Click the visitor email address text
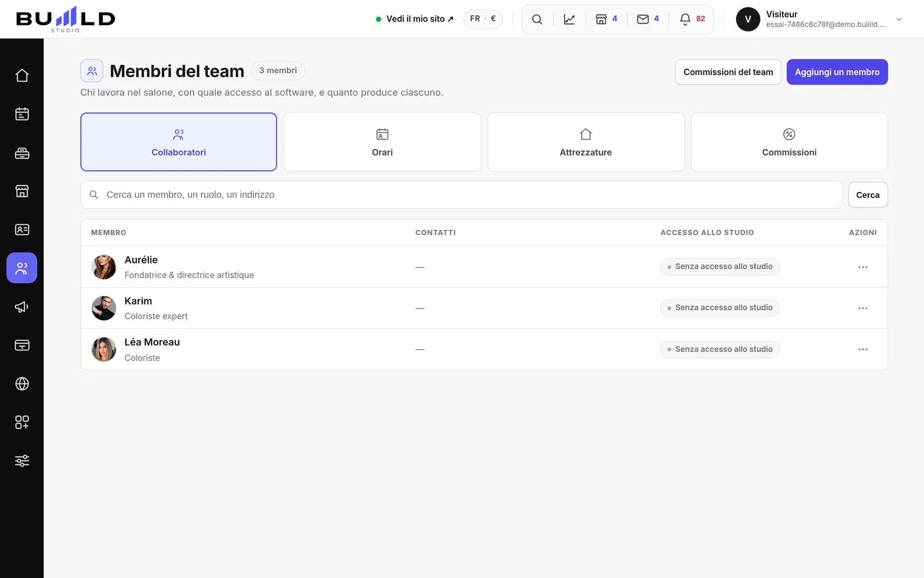This screenshot has height=578, width=924. [826, 24]
